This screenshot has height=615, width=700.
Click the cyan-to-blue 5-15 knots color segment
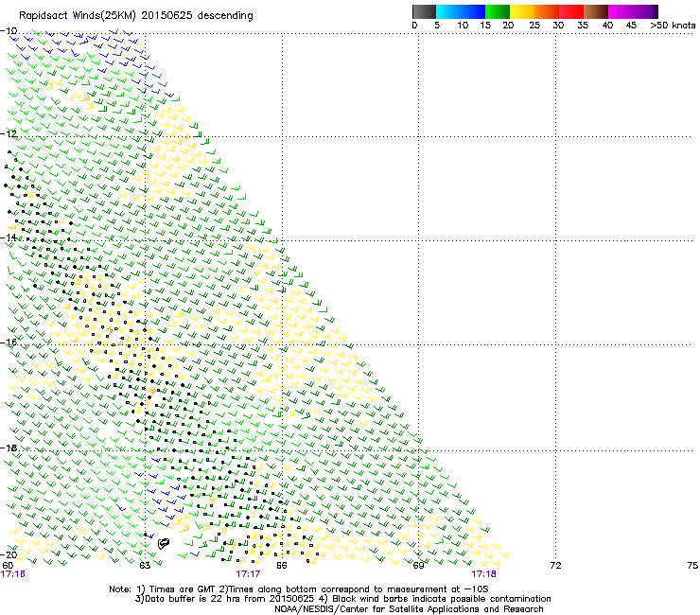click(461, 11)
